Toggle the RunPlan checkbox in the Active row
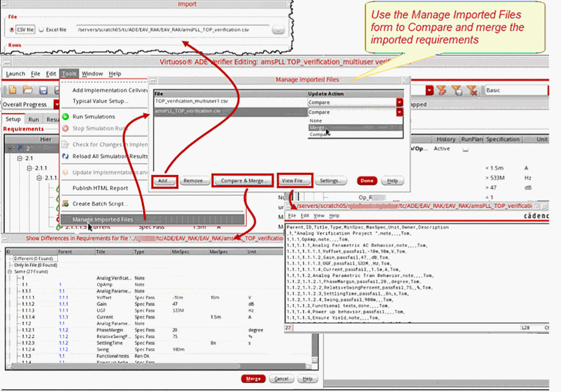Viewport: 561px width, 392px height. coord(466,149)
